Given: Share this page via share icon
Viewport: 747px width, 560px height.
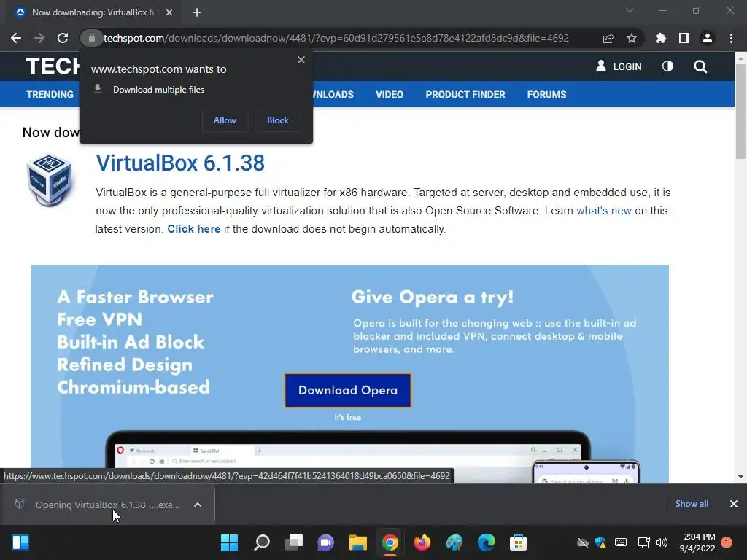Looking at the screenshot, I should pyautogui.click(x=608, y=38).
